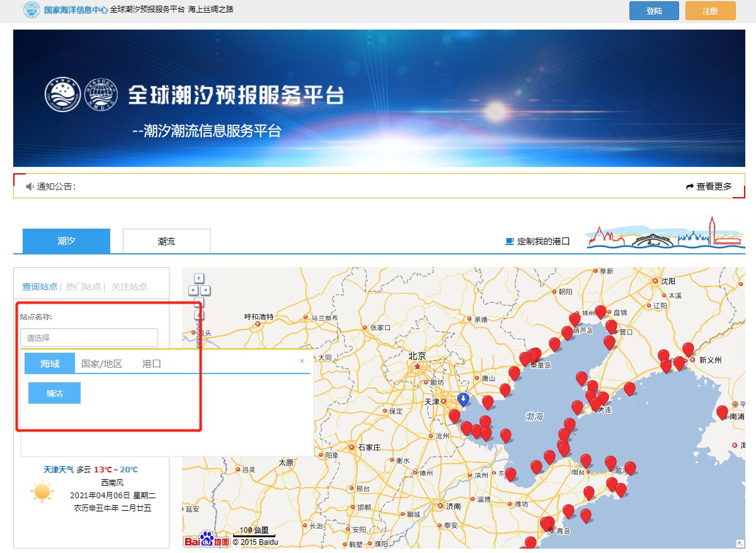Click the 青岛 city label on map
The image size is (756, 553).
pos(563,532)
